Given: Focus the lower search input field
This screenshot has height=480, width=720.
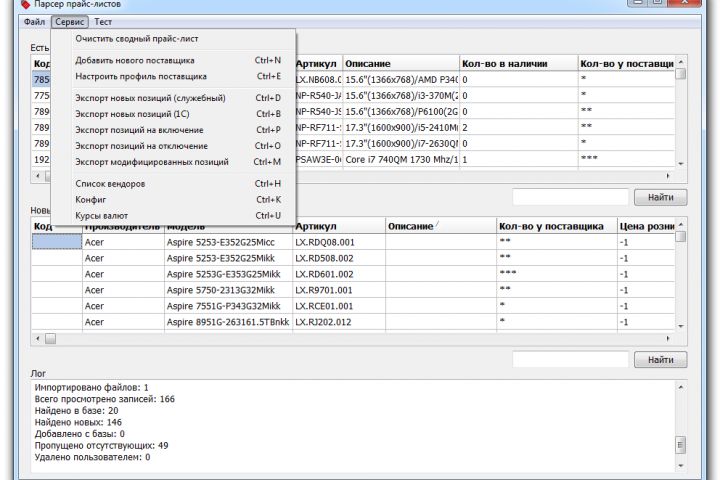Looking at the screenshot, I should pos(570,360).
